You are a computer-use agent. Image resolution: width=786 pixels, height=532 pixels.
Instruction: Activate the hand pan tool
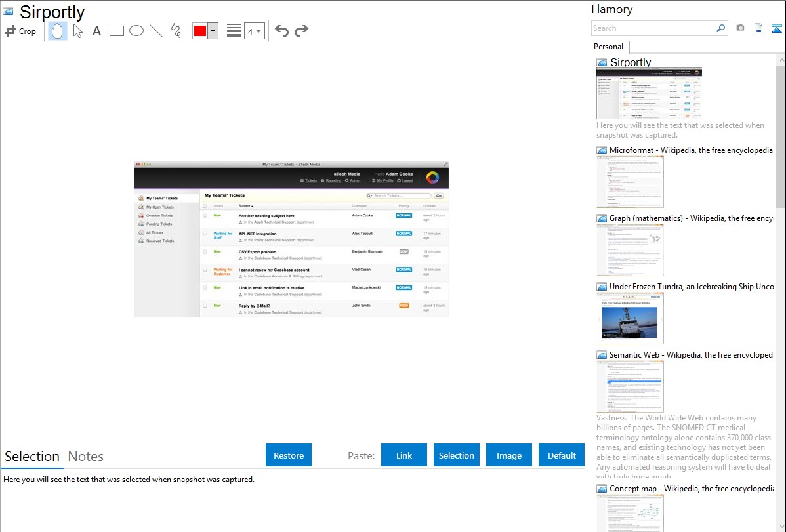click(x=58, y=31)
